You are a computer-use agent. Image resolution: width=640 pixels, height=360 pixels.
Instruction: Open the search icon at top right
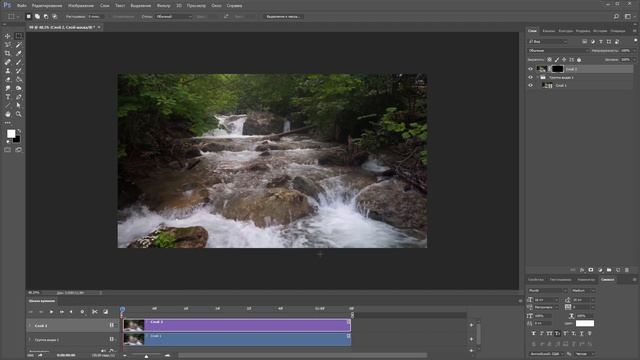coord(616,17)
